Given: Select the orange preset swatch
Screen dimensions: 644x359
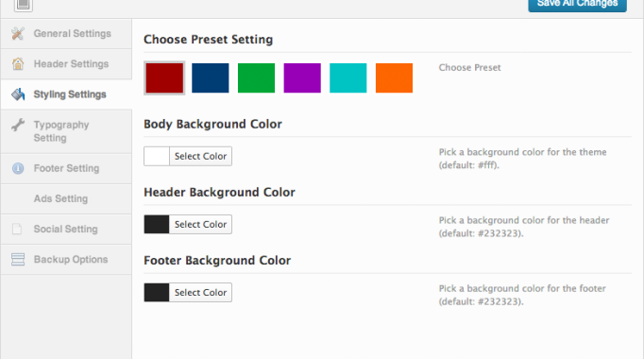Looking at the screenshot, I should pyautogui.click(x=395, y=78).
